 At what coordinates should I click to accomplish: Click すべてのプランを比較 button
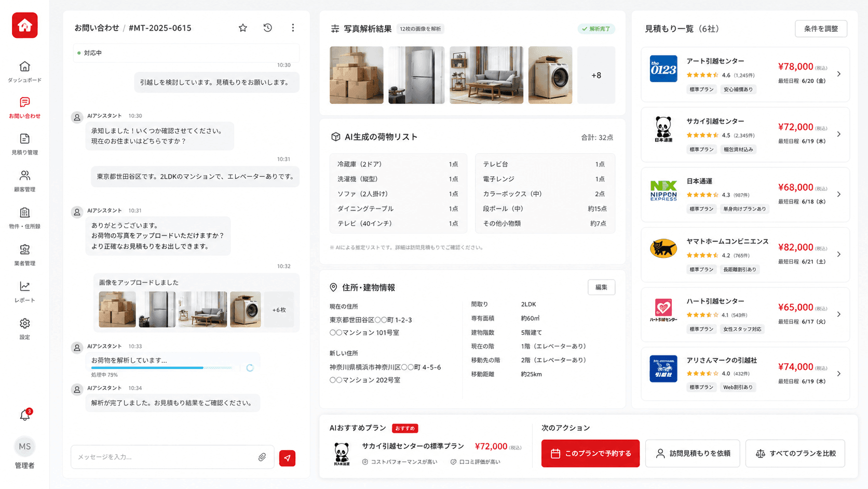click(x=795, y=454)
